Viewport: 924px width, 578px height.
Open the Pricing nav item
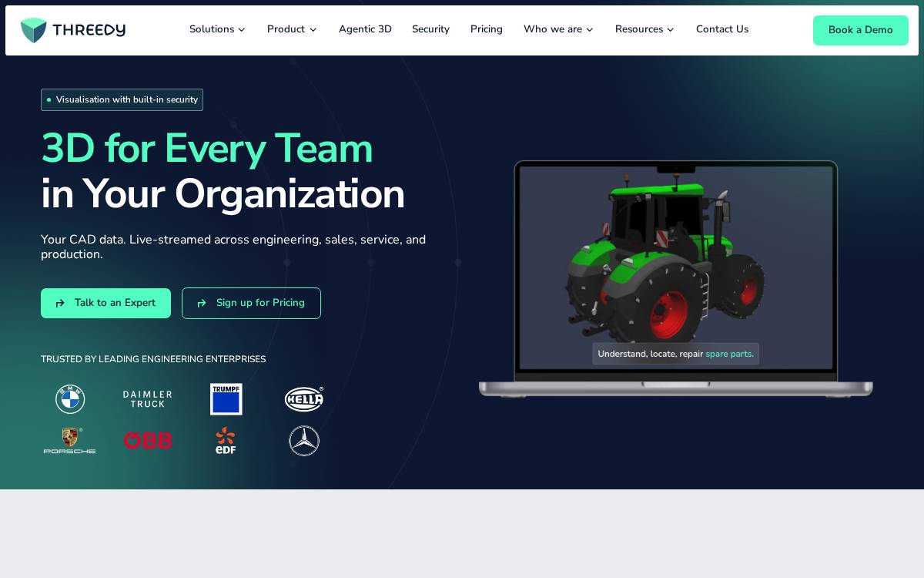click(x=487, y=29)
